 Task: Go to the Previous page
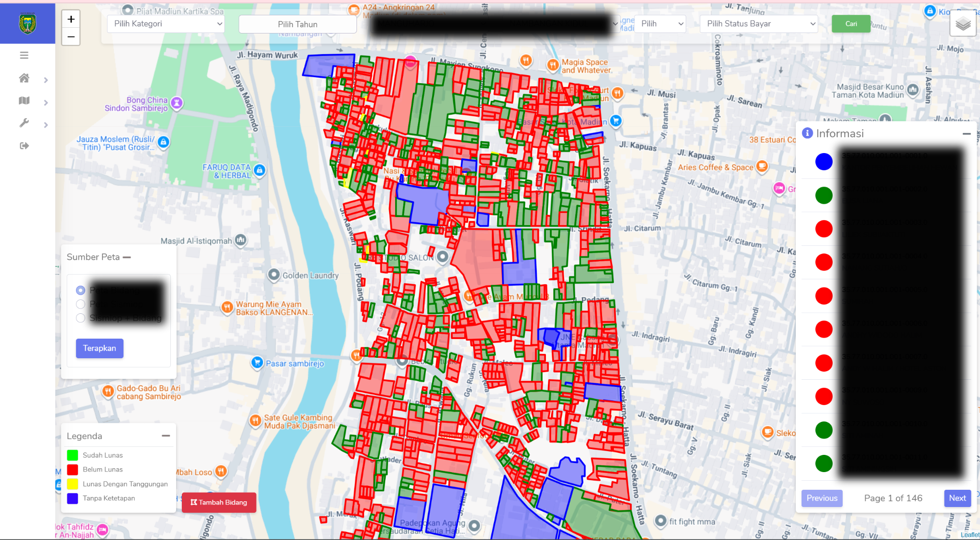[x=822, y=498]
